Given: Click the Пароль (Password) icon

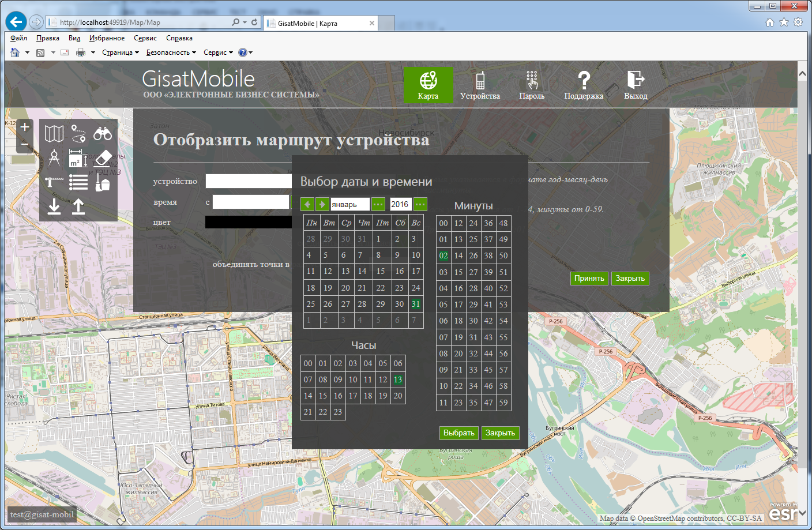Looking at the screenshot, I should [531, 81].
